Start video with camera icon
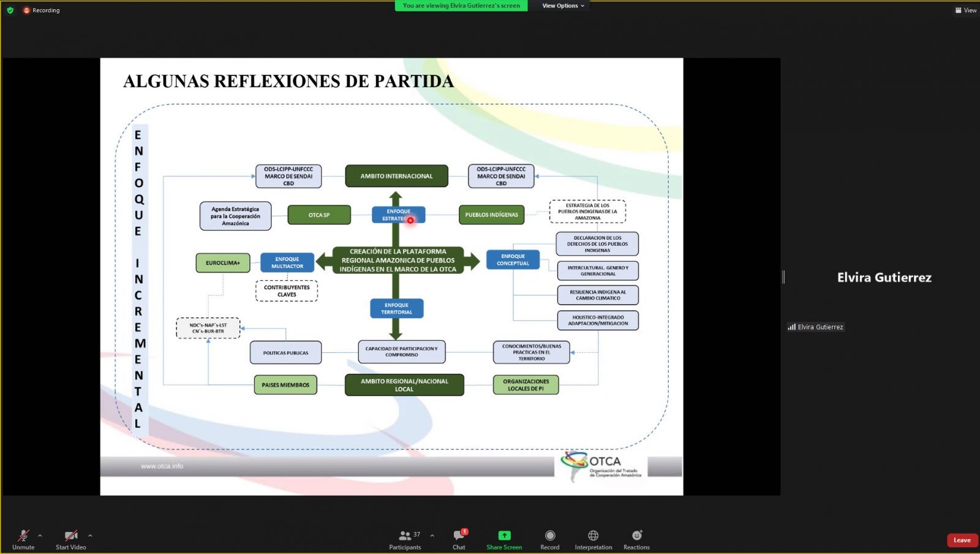 click(70, 536)
